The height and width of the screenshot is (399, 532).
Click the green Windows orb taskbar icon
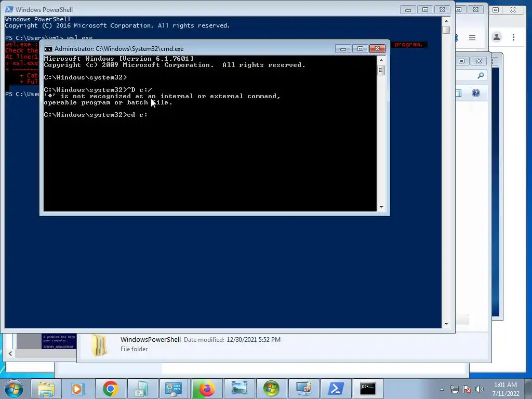coord(271,389)
